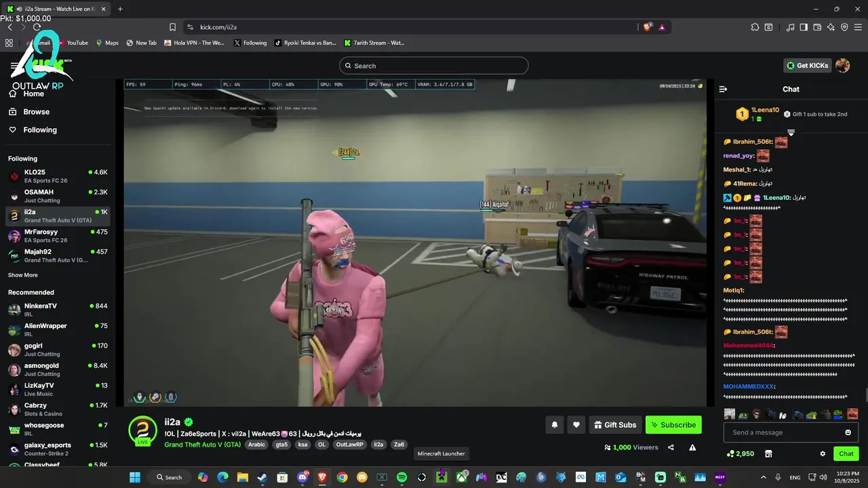This screenshot has height=488, width=868.
Task: Open the Hola VPN bookmark
Action: pos(195,43)
